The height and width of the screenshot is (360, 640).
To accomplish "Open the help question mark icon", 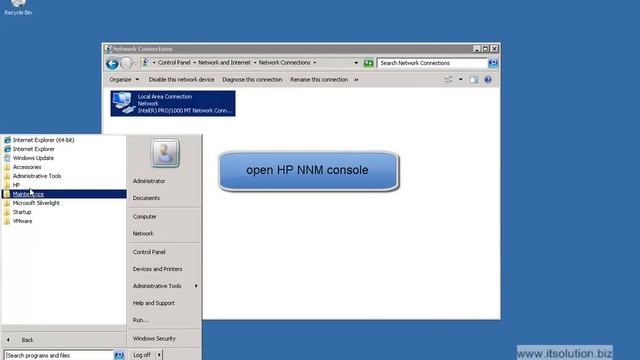I will 488,80.
